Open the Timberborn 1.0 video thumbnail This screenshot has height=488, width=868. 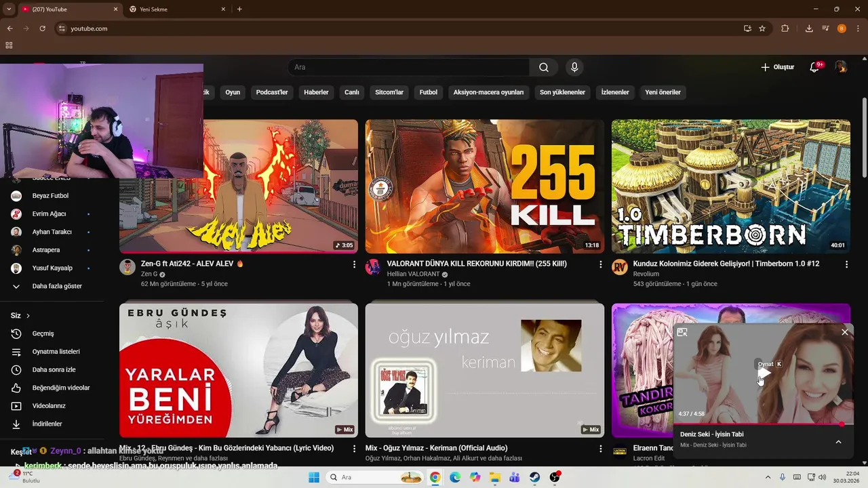pos(731,186)
